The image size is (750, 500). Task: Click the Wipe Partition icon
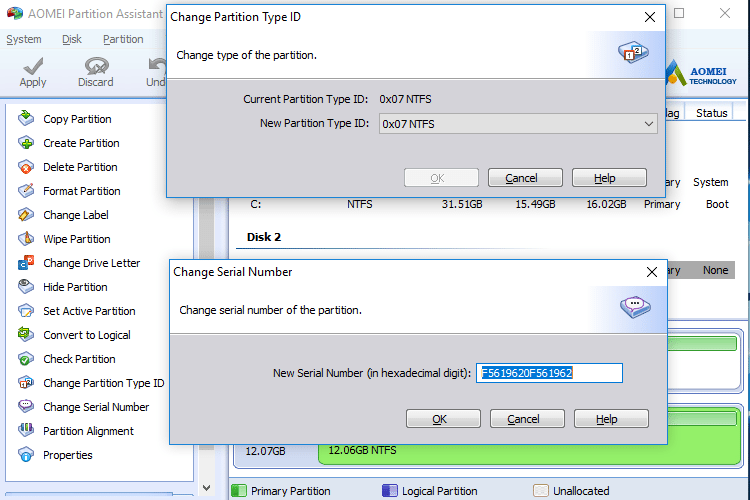[26, 238]
